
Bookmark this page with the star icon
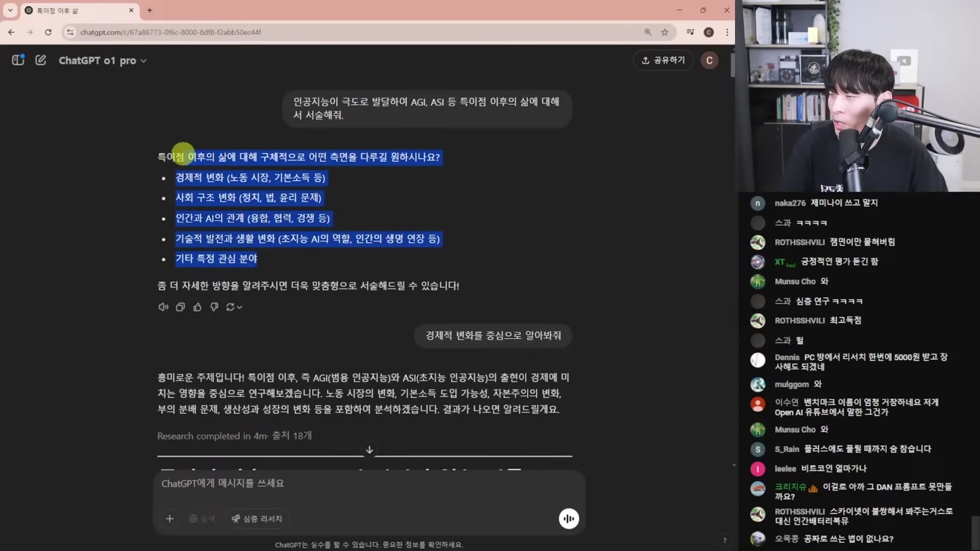(665, 32)
